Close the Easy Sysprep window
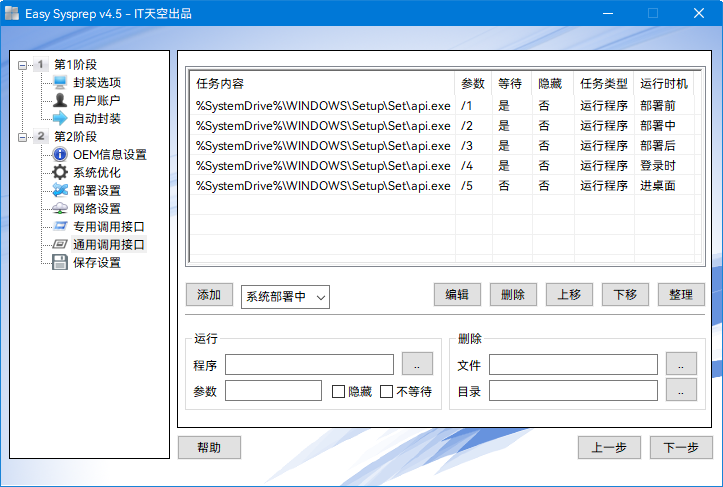The height and width of the screenshot is (487, 723). coord(699,13)
